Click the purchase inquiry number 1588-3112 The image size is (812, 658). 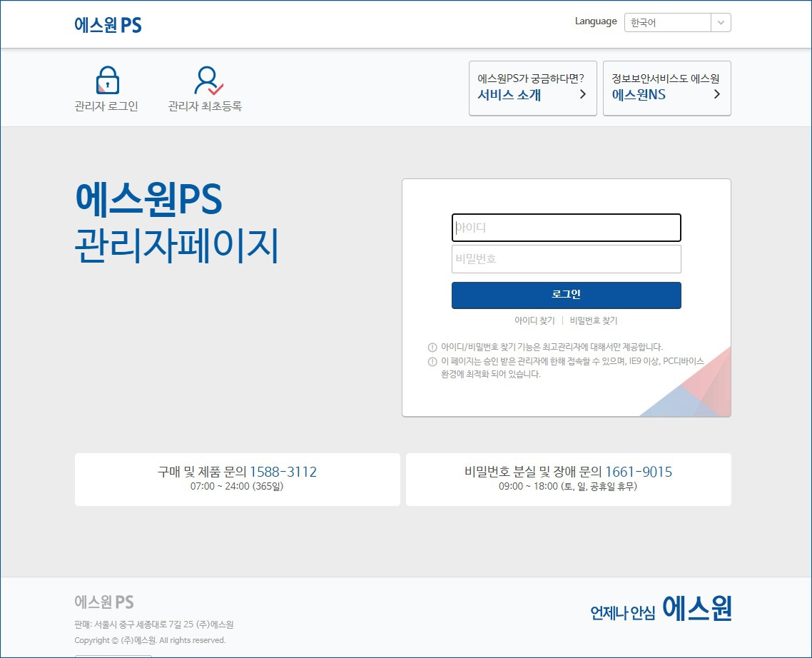(x=283, y=472)
